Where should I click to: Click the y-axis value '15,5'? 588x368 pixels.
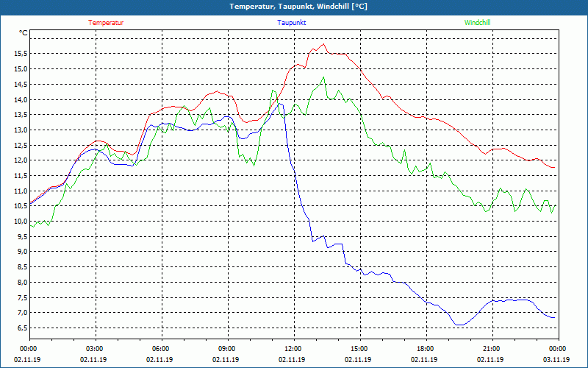coord(21,54)
